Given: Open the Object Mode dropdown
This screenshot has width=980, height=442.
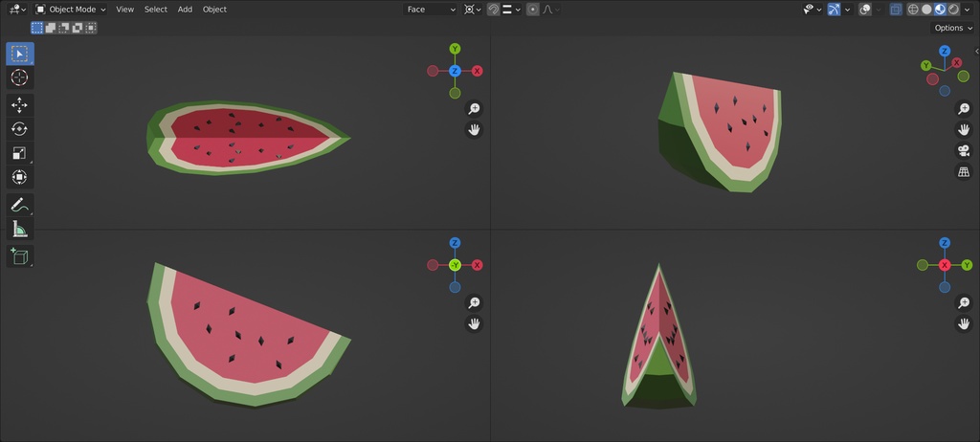Looking at the screenshot, I should [70, 10].
